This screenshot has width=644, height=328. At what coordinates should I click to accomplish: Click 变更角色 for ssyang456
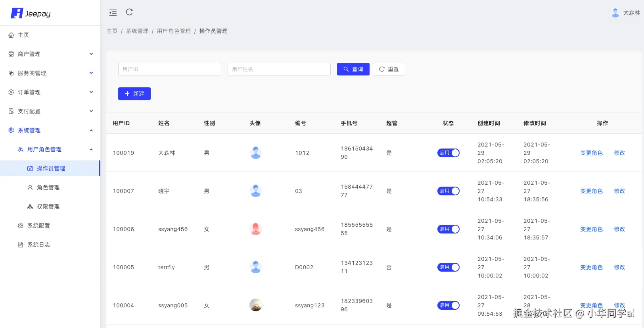point(591,229)
